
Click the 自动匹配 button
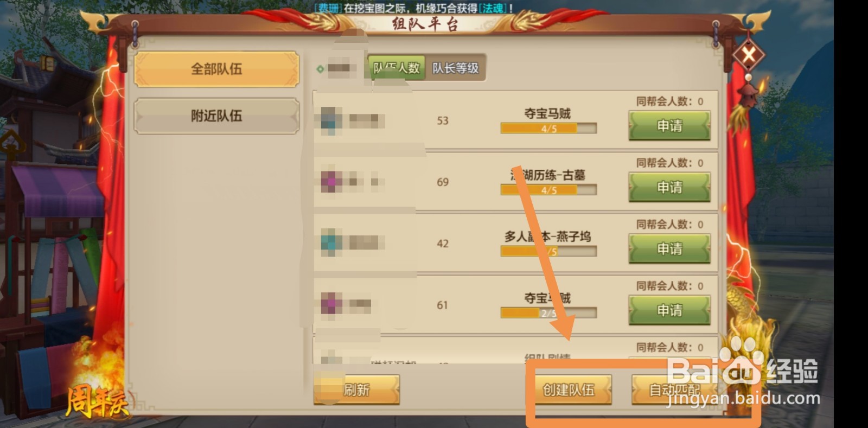tap(674, 389)
